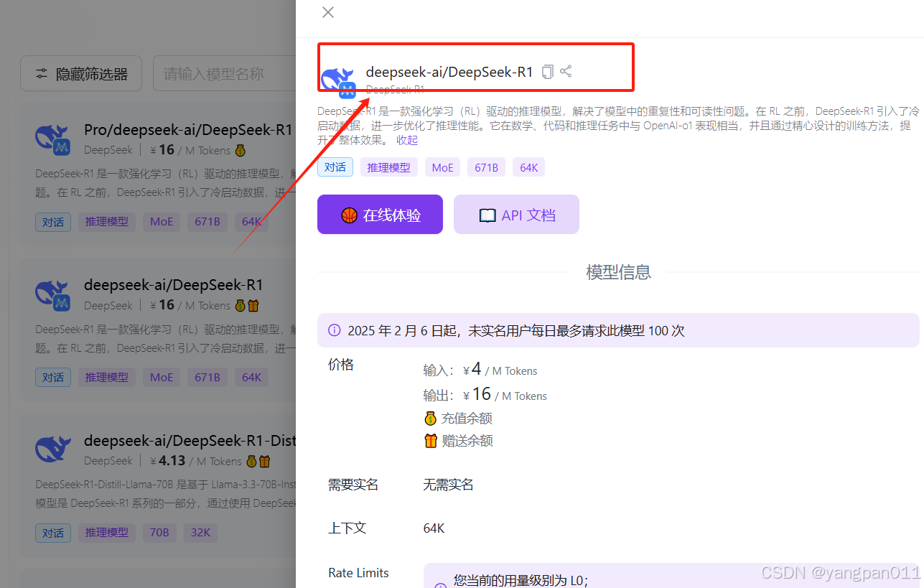
Task: Copy the deepseek-ai/DeepSeek-R1 model name
Action: 548,72
